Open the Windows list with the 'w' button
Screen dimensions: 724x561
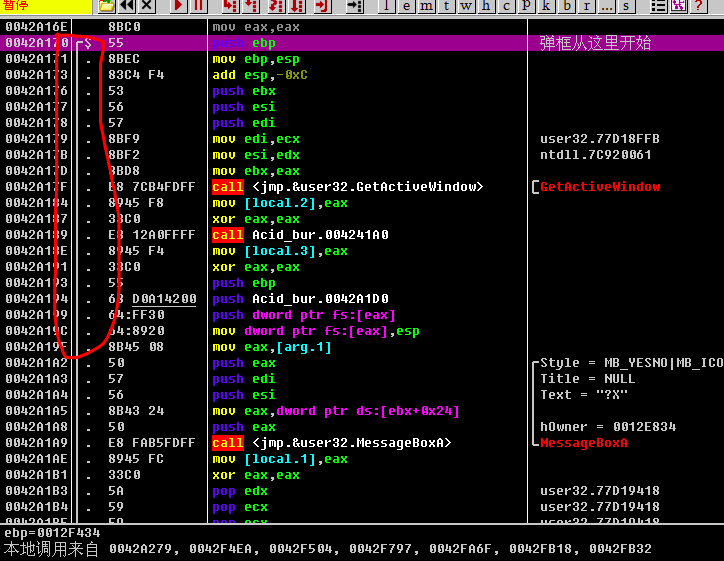466,6
